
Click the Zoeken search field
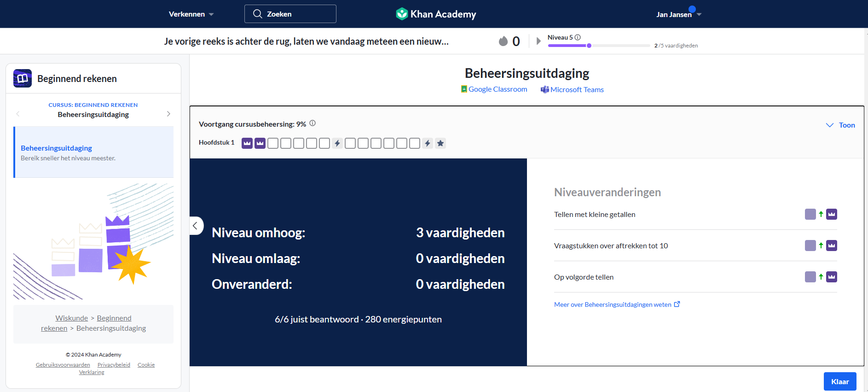(x=290, y=14)
